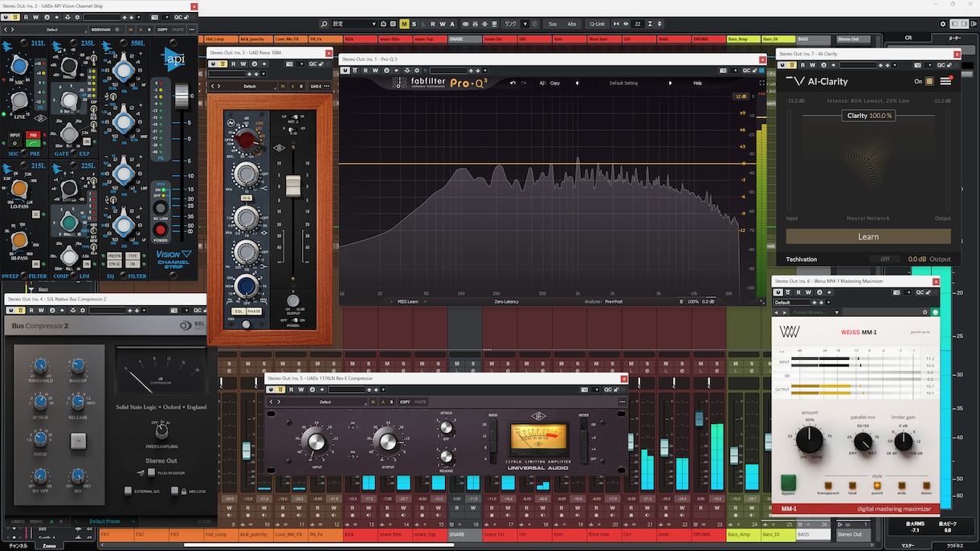Image resolution: width=980 pixels, height=551 pixels.
Task: Click the Neve 1084 output fader cap
Action: pos(293,186)
